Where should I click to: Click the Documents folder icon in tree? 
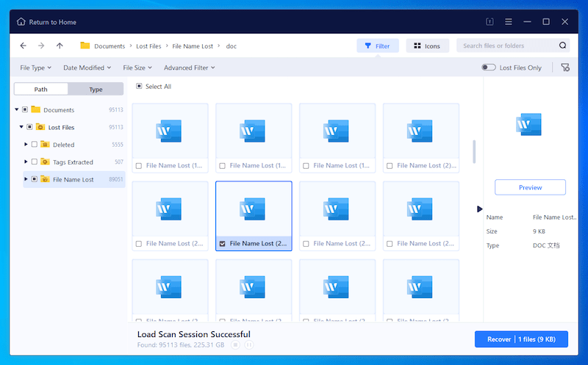35,109
